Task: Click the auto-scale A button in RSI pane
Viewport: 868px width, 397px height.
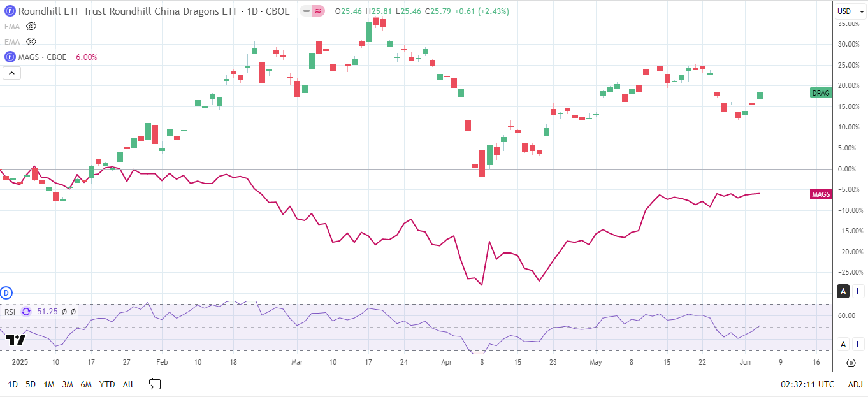Action: coord(843,344)
